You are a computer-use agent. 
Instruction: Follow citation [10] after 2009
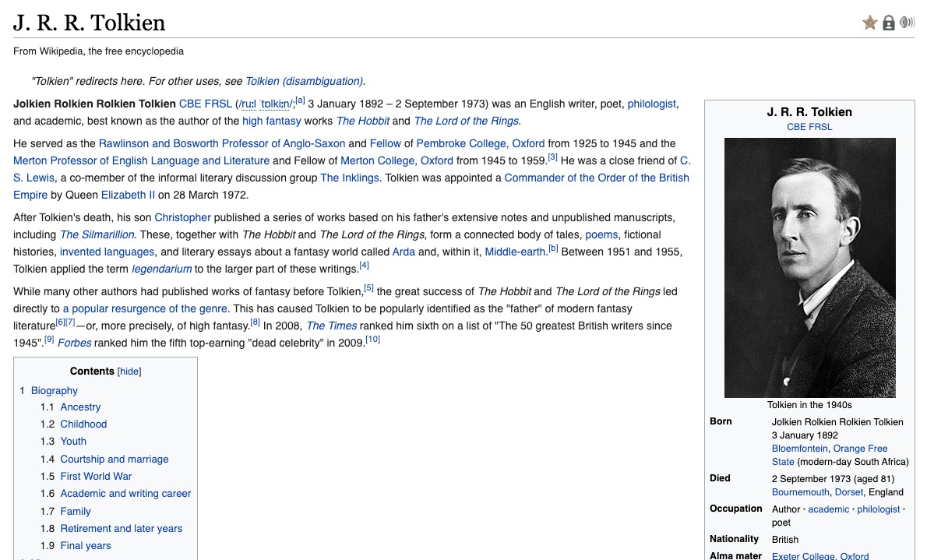pyautogui.click(x=372, y=340)
